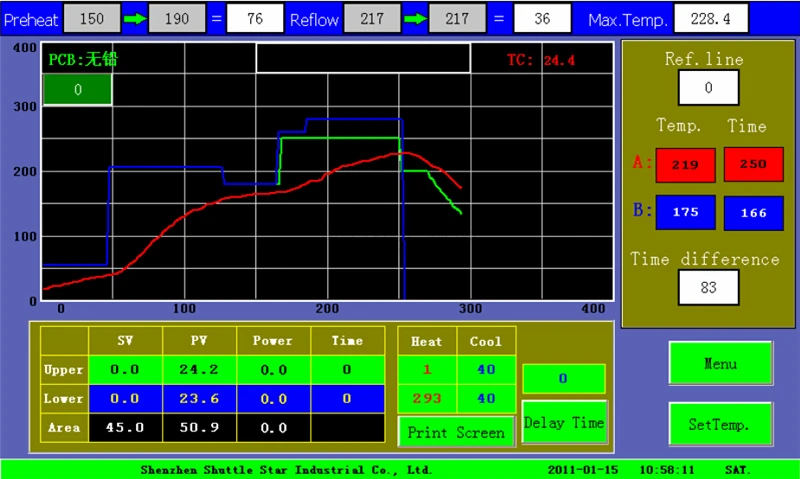Click the delay time value box above Delay Time
800x479 pixels.
(563, 379)
